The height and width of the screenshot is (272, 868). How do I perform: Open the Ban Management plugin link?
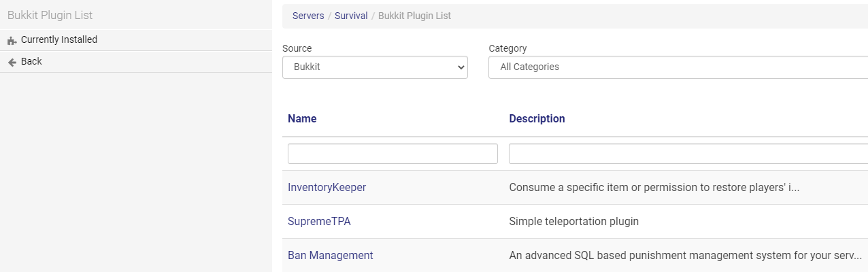[331, 256]
